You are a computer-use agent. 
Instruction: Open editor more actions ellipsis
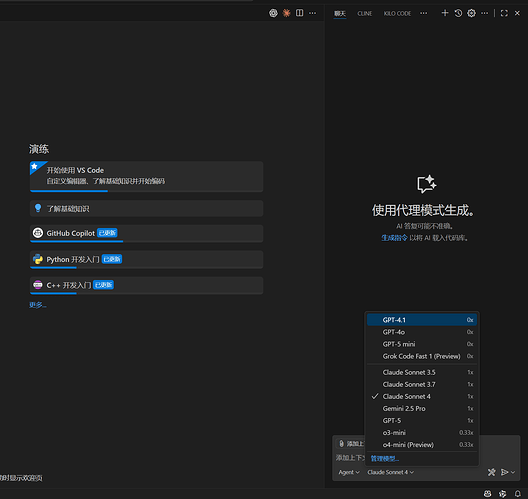tap(312, 13)
